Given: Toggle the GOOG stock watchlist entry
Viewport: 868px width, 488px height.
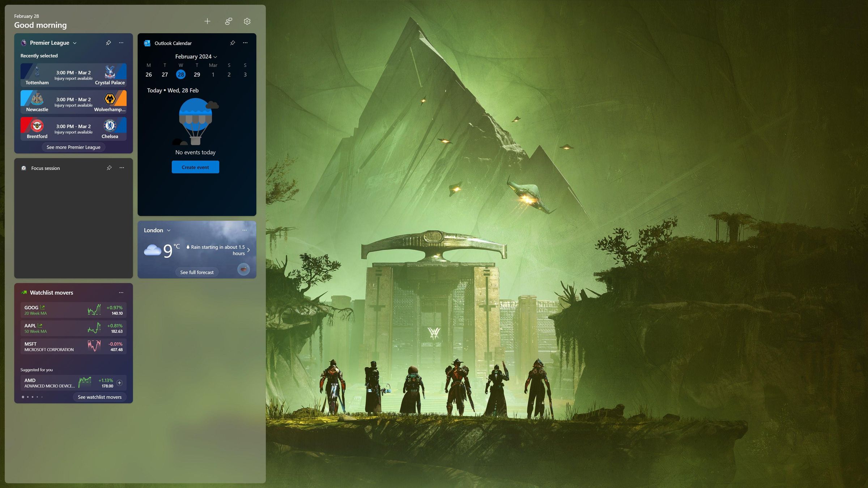Looking at the screenshot, I should coord(73,310).
